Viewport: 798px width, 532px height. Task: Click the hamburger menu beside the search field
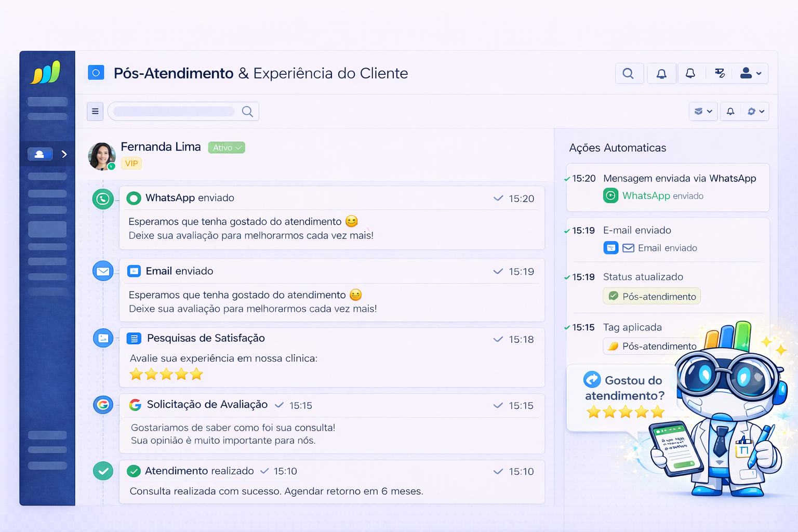[x=95, y=111]
